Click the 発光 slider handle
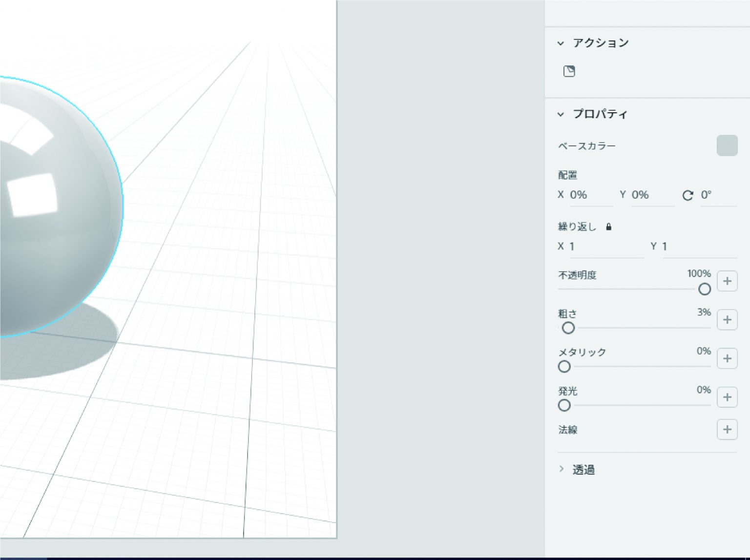Screen dimensions: 750x560 pos(564,406)
